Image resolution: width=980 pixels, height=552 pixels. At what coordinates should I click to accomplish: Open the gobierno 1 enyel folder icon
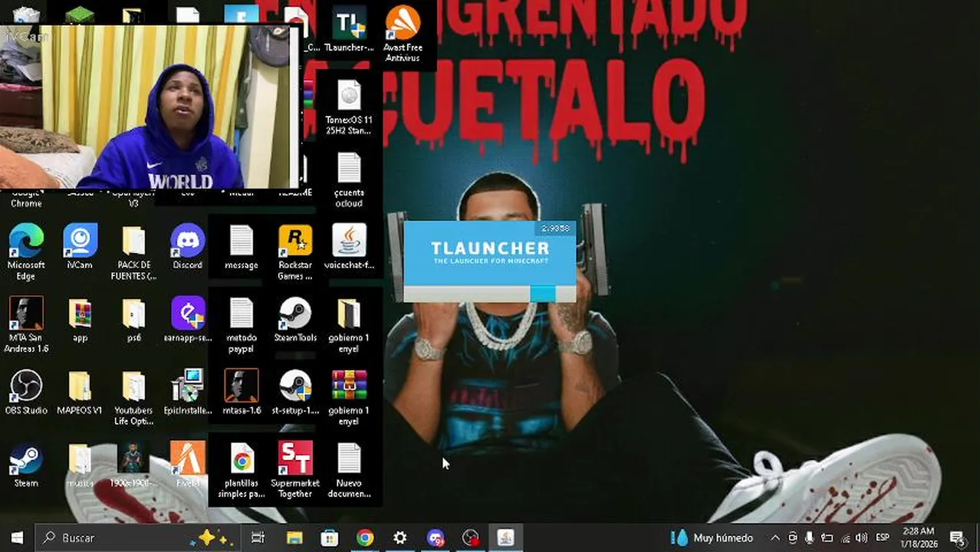point(349,325)
